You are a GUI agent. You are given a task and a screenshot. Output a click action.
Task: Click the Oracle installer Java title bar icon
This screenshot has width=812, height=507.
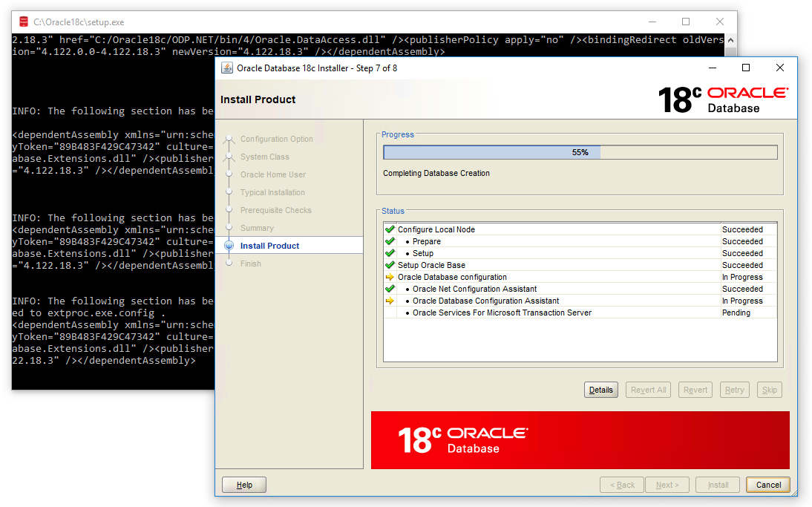(x=227, y=68)
